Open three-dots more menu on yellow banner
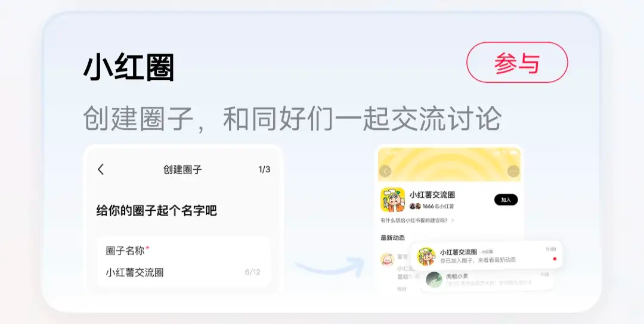Viewport: 644px width, 324px height. tap(513, 171)
